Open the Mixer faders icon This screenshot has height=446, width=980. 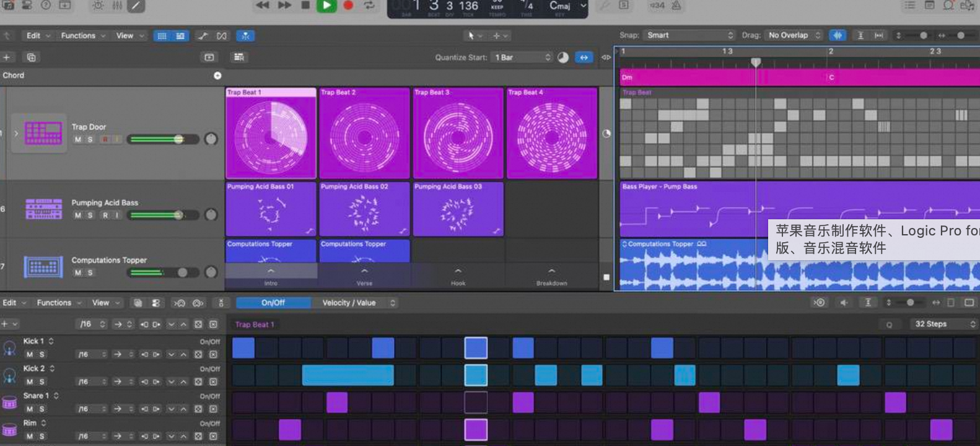point(117,6)
